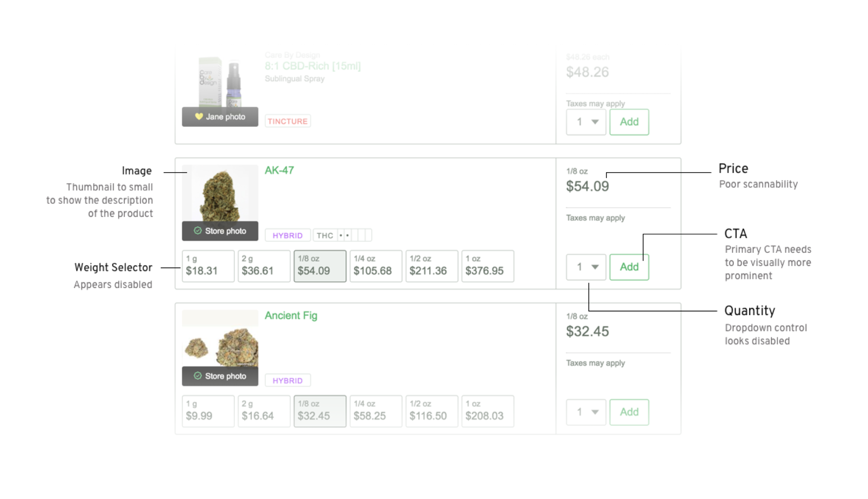This screenshot has height=499, width=868.
Task: Open the Ancient Fig product title link
Action: tap(291, 315)
